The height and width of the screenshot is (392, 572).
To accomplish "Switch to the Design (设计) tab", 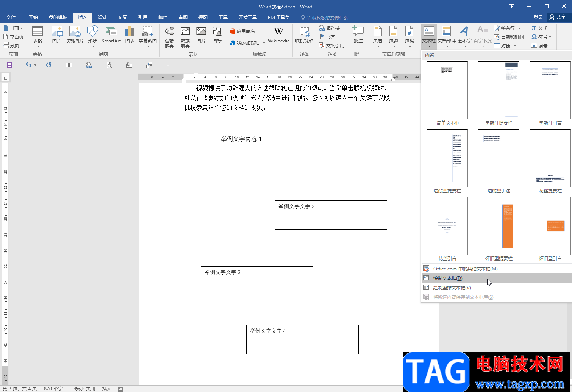I will coord(103,17).
